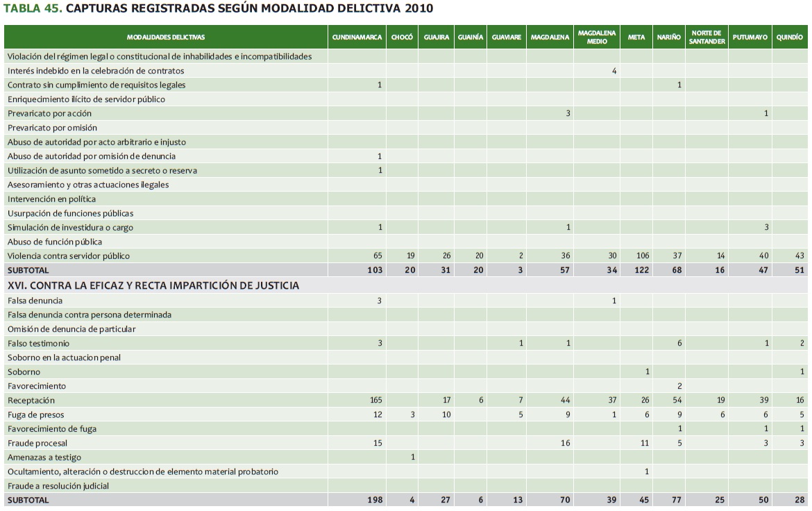Select the 'Fraude procesal' row label

[37, 443]
